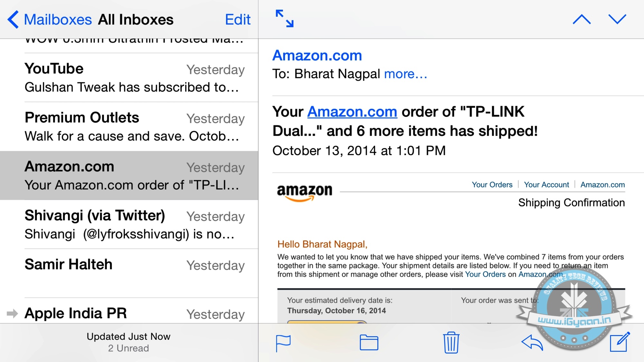Delete the email using trash icon
Image resolution: width=644 pixels, height=362 pixels.
(x=451, y=342)
